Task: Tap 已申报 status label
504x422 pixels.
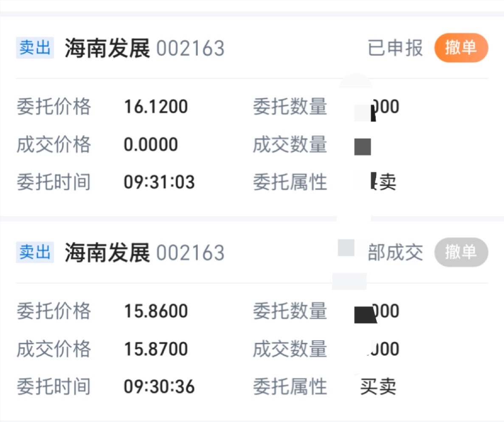Action: pos(395,48)
